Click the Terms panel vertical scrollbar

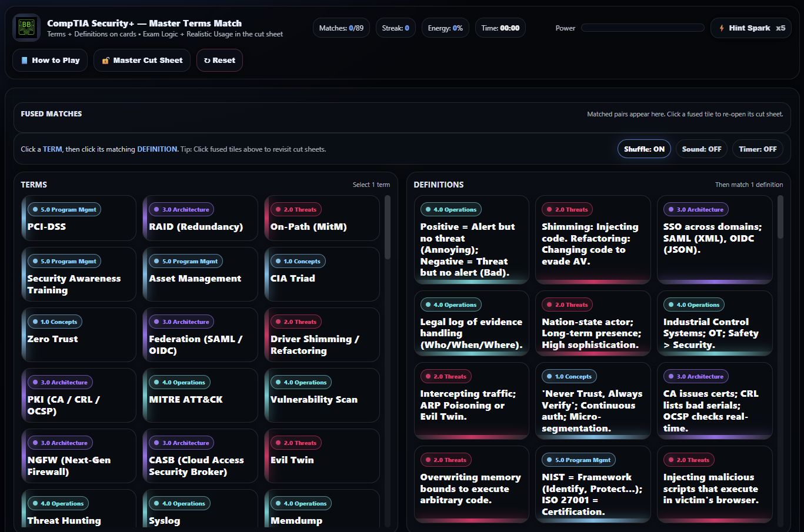point(387,229)
